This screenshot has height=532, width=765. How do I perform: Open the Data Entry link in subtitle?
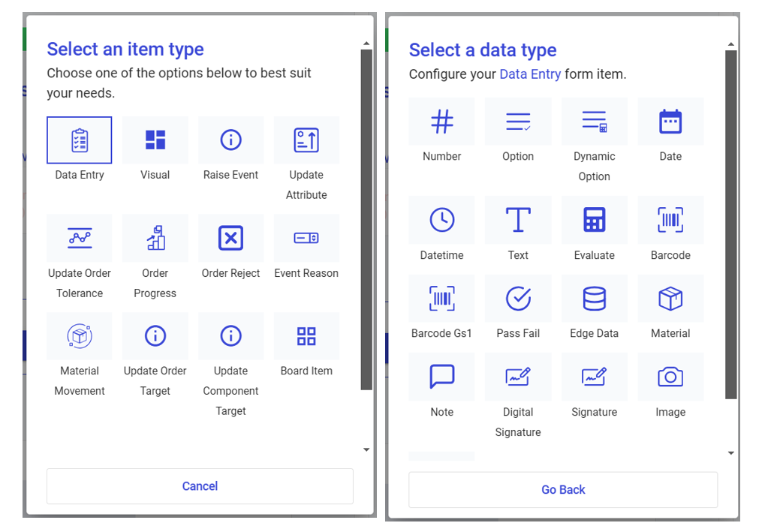click(530, 74)
